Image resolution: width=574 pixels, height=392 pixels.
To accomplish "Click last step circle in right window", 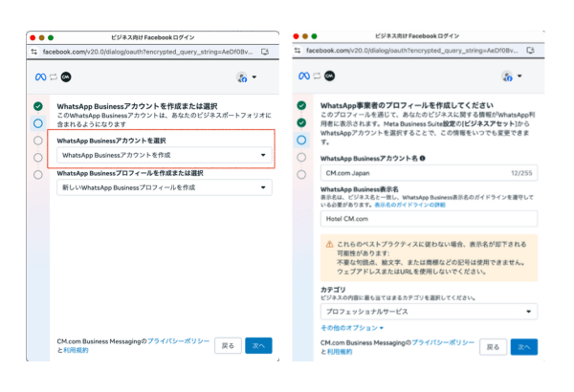I will coord(301,174).
